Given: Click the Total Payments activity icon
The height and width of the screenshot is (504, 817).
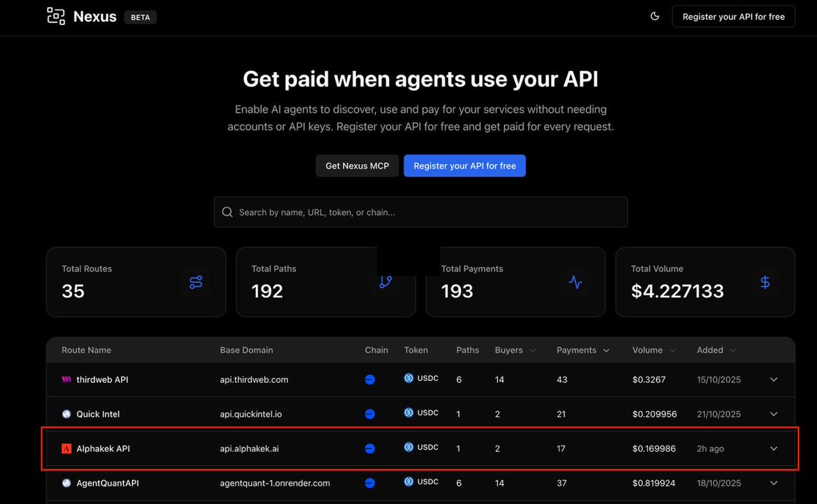Looking at the screenshot, I should coord(575,282).
